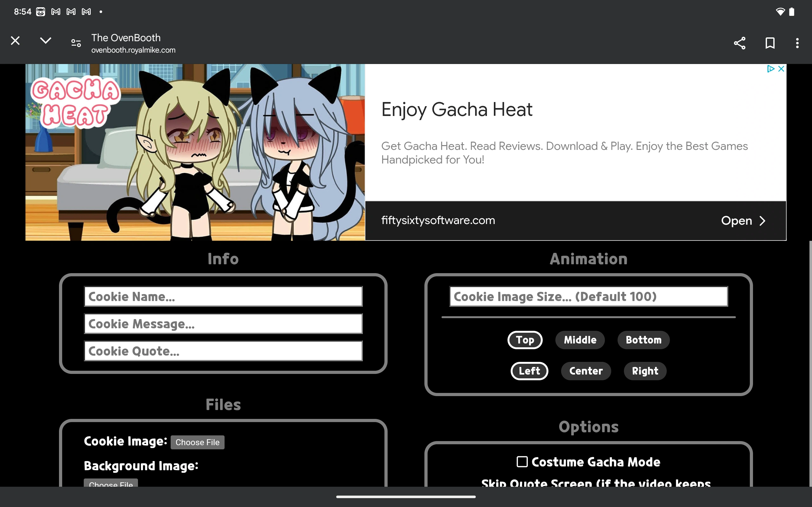
Task: Open site settings icon next to title
Action: (x=76, y=43)
